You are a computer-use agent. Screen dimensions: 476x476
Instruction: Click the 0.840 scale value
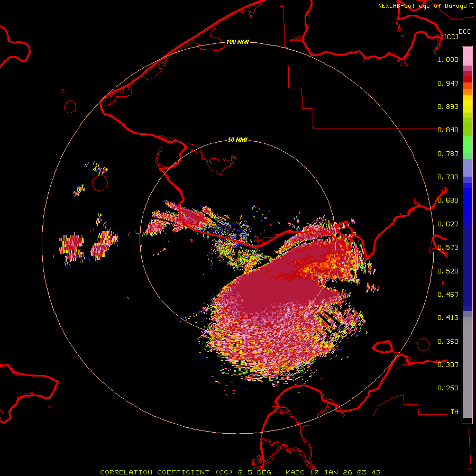(448, 130)
